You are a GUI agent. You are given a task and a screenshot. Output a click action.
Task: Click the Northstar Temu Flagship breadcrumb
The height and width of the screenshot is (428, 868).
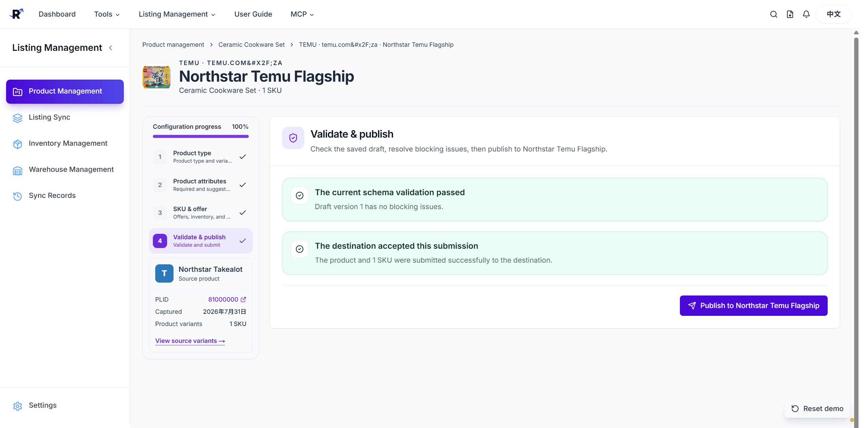(376, 45)
